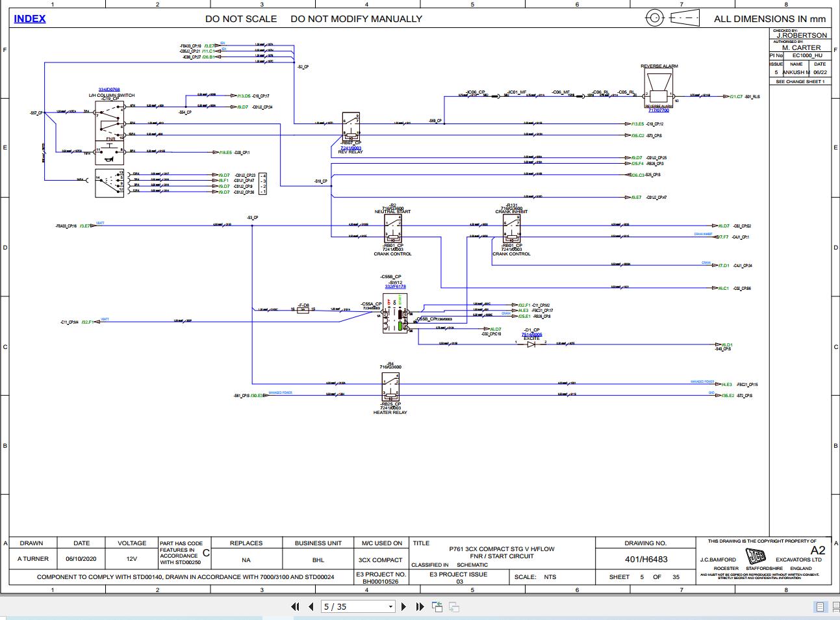The height and width of the screenshot is (620, 840).
Task: Jump to the last page
Action: tap(420, 606)
